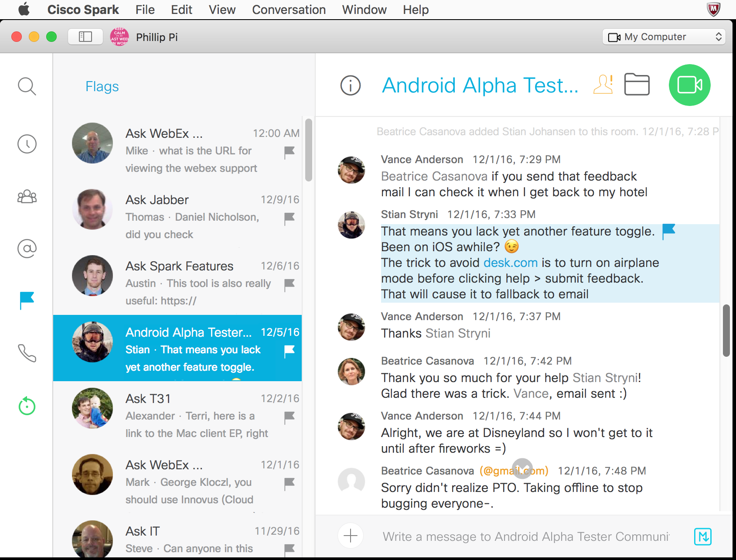Show recent conversations via clock icon
The width and height of the screenshot is (736, 560).
coord(27,144)
